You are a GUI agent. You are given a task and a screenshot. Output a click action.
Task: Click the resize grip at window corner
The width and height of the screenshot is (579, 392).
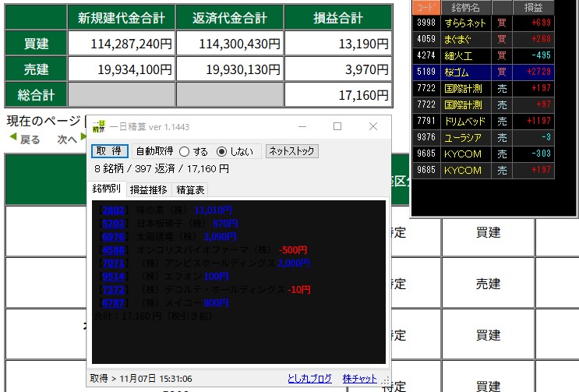point(386,382)
